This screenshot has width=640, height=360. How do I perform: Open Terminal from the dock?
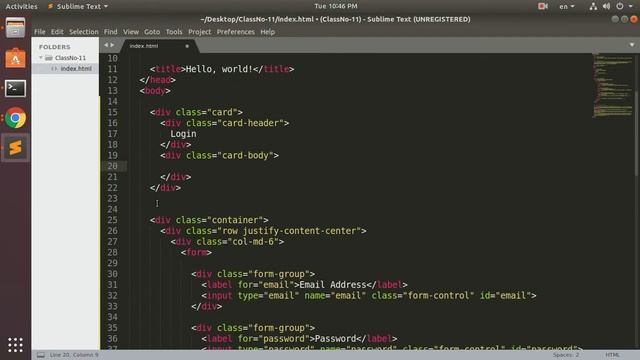[x=16, y=88]
